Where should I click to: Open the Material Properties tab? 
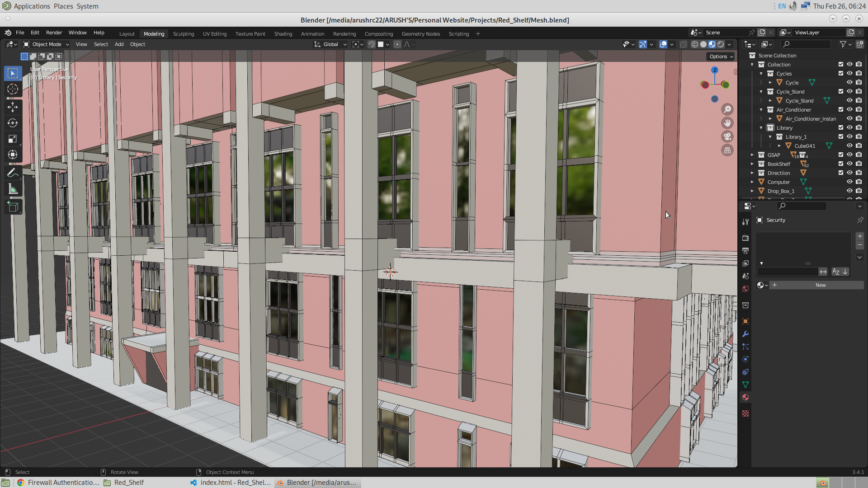tap(745, 397)
